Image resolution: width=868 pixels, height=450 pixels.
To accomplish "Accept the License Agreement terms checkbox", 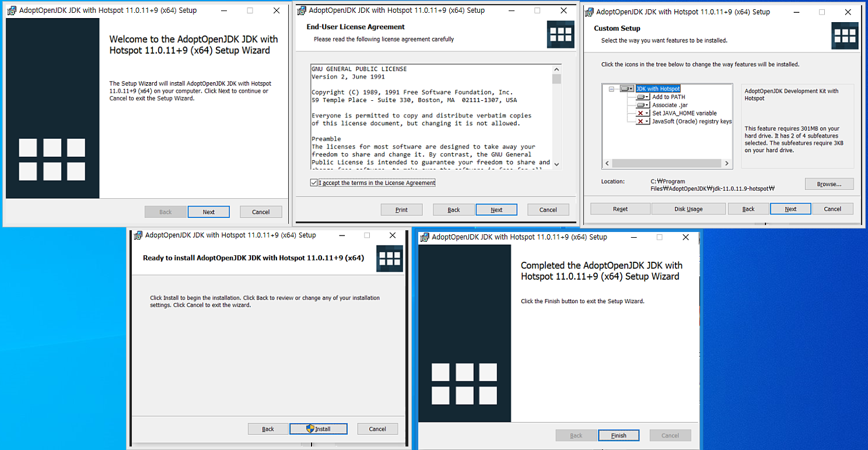I will pos(314,182).
